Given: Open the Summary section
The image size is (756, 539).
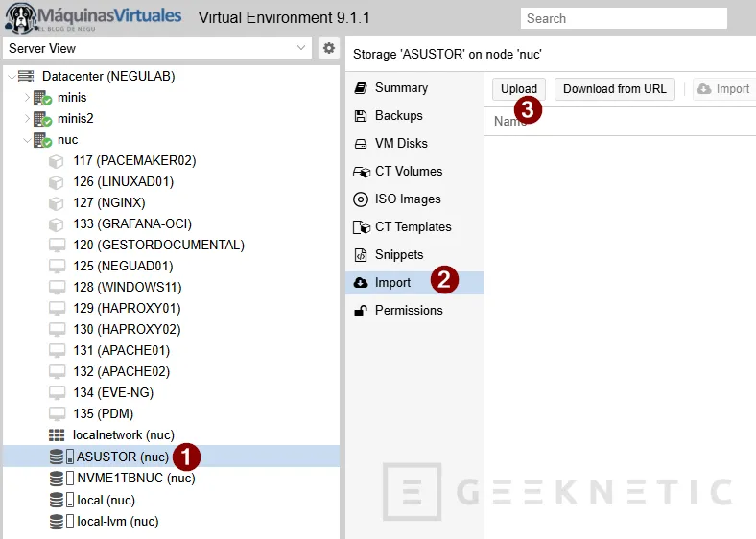Looking at the screenshot, I should coord(414,88).
